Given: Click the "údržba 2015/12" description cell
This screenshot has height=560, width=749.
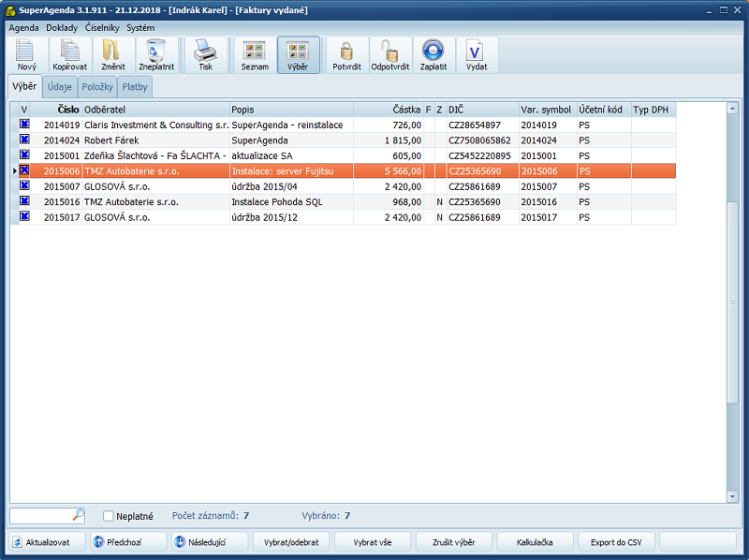Looking at the screenshot, I should (291, 217).
